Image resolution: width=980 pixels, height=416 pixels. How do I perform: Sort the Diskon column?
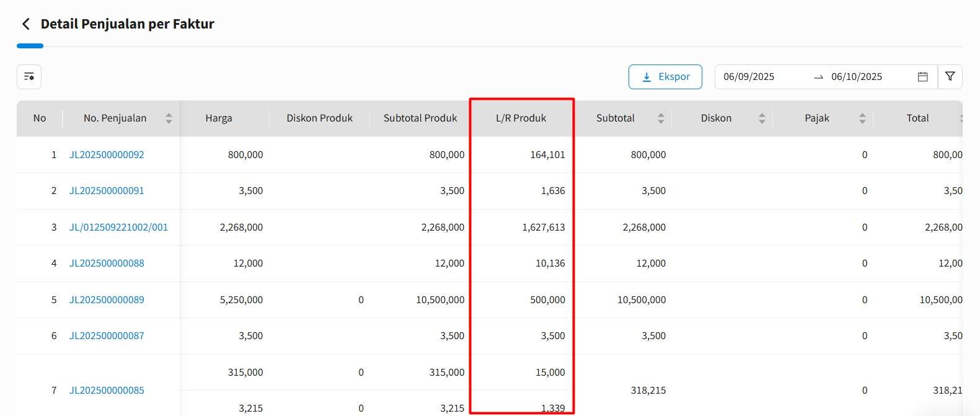coord(762,118)
